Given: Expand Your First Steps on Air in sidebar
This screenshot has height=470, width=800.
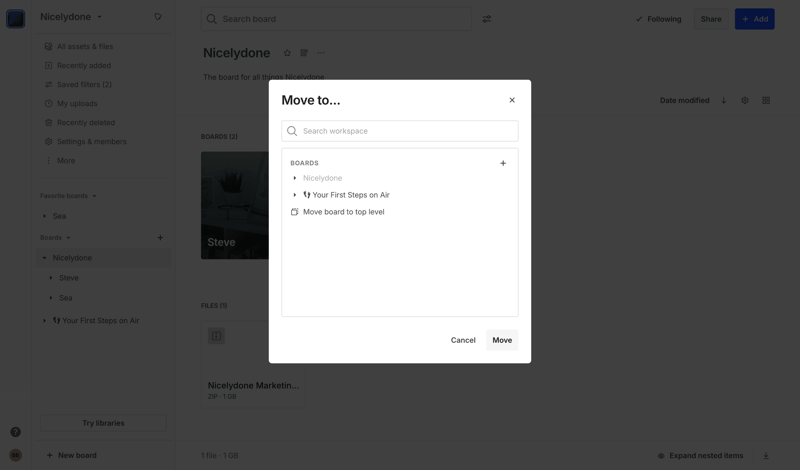Looking at the screenshot, I should [x=44, y=320].
